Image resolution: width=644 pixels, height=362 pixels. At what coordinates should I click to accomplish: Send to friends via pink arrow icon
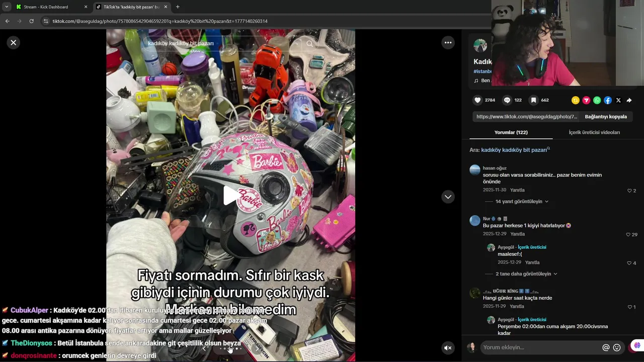click(586, 100)
